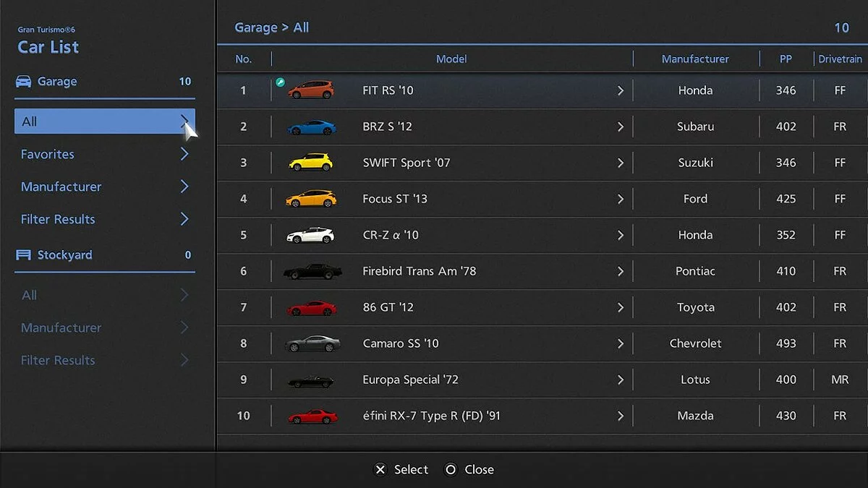Viewport: 868px width, 488px height.
Task: Select the All view under Garage
Action: point(103,121)
